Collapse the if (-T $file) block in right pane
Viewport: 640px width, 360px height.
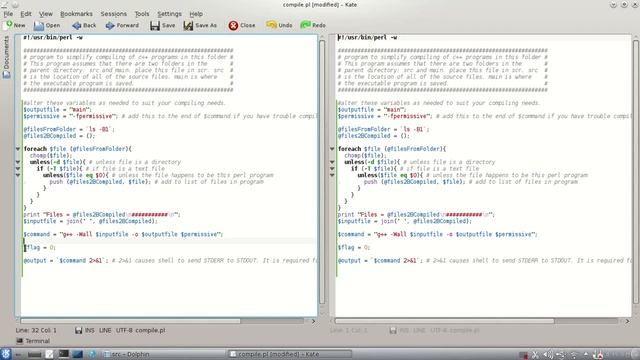[x=332, y=169]
